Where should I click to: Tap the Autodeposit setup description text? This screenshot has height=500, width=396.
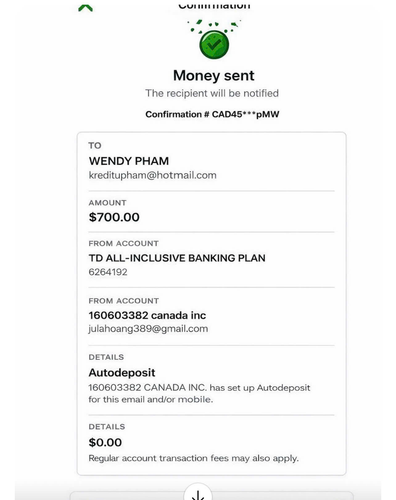pos(199,393)
